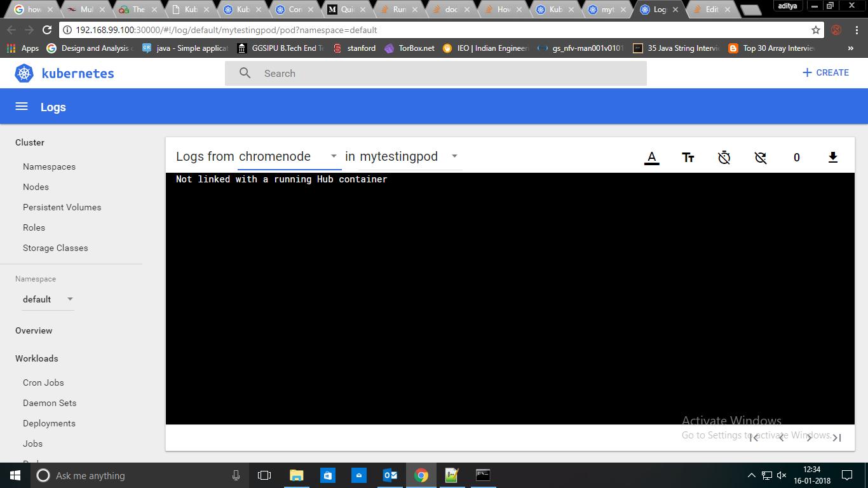Toggle timestamps display icon
Viewport: 868px width, 488px height.
(724, 158)
